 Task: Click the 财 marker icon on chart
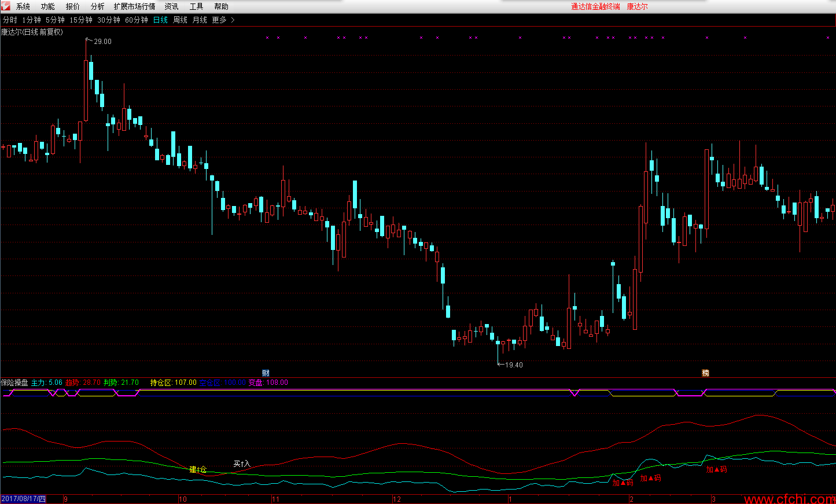point(266,373)
